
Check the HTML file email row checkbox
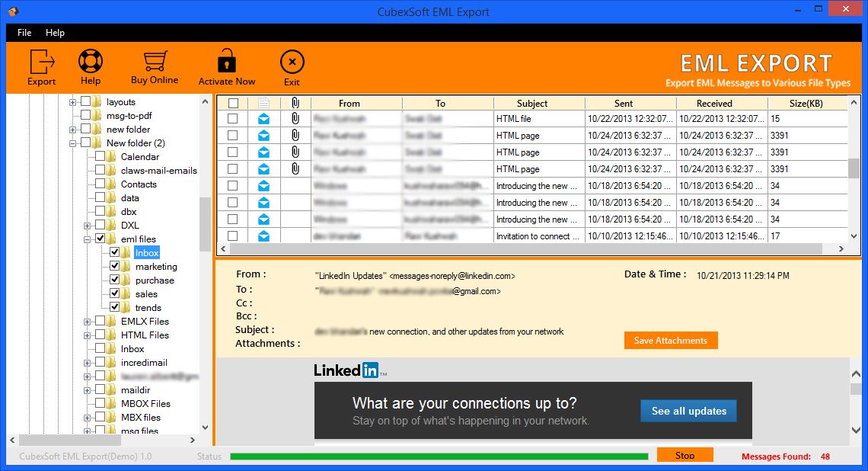(232, 119)
